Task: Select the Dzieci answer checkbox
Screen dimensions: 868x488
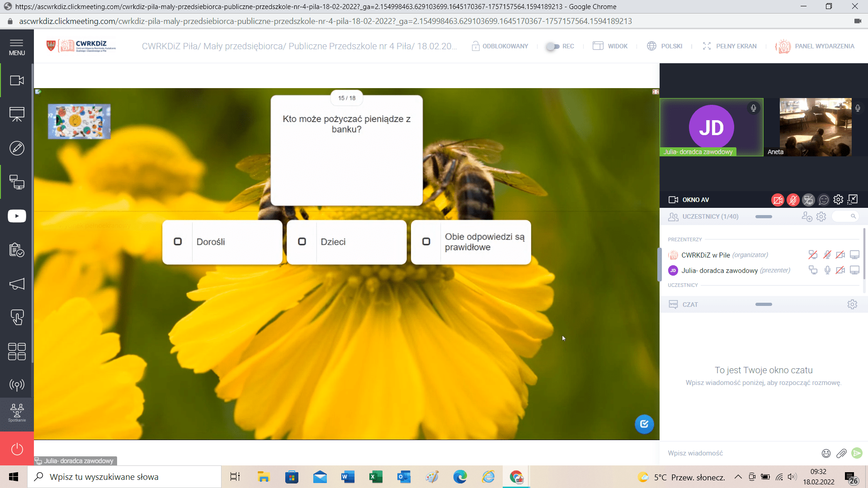Action: [x=302, y=242]
